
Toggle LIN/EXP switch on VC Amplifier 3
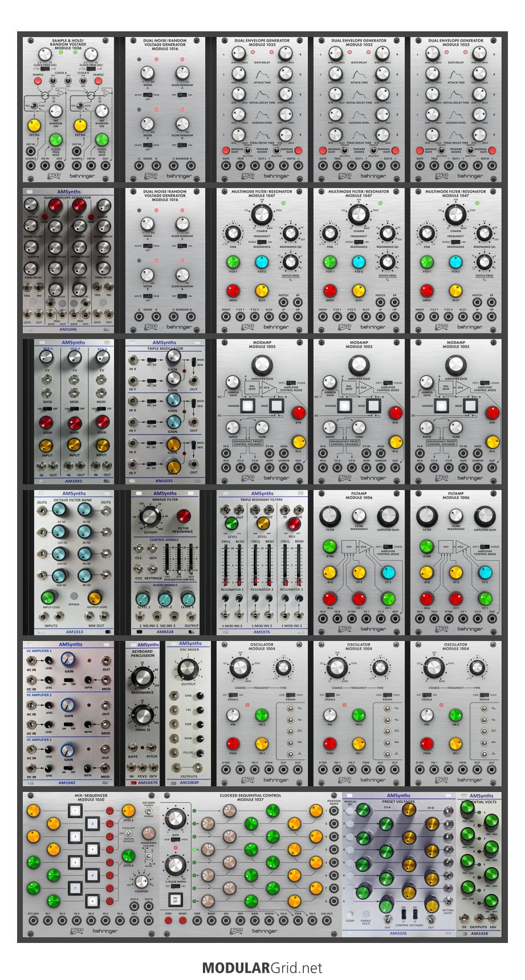[68, 768]
